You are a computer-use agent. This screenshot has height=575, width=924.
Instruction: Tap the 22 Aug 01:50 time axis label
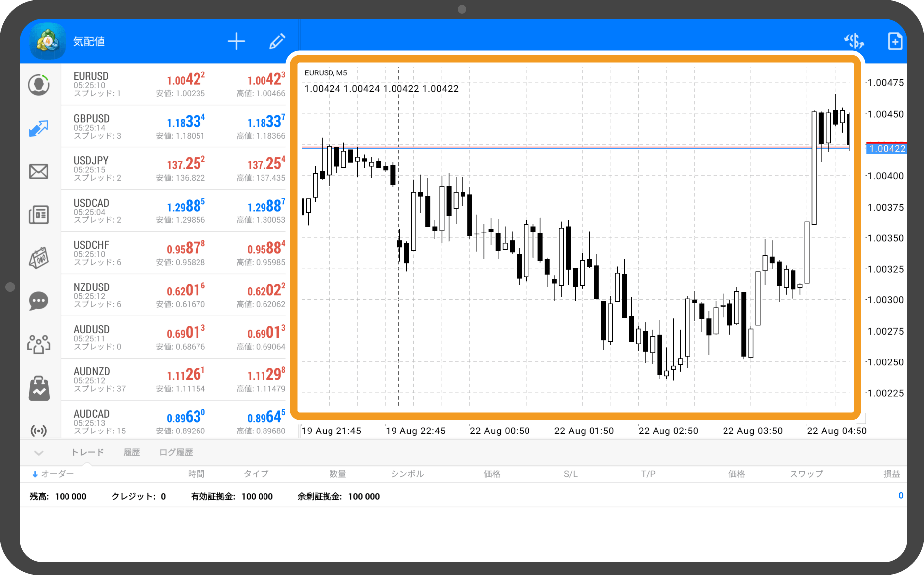click(584, 431)
